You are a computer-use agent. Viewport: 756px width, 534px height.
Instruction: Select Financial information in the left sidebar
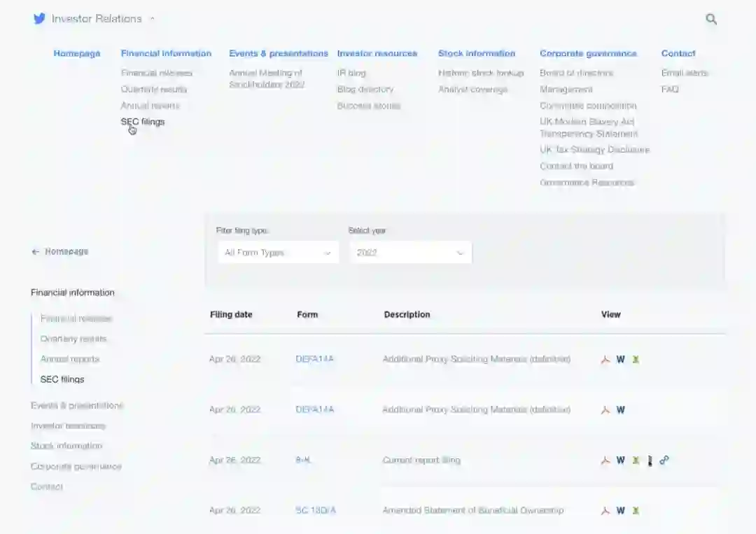73,293
